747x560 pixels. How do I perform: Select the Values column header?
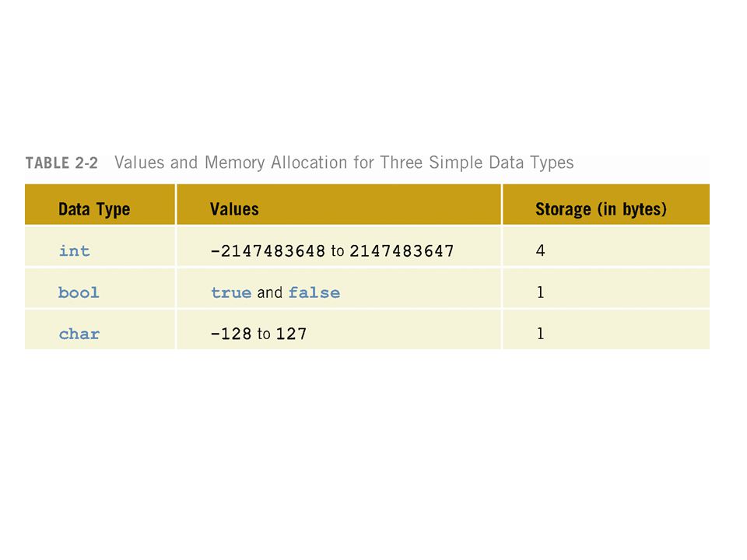tap(234, 209)
